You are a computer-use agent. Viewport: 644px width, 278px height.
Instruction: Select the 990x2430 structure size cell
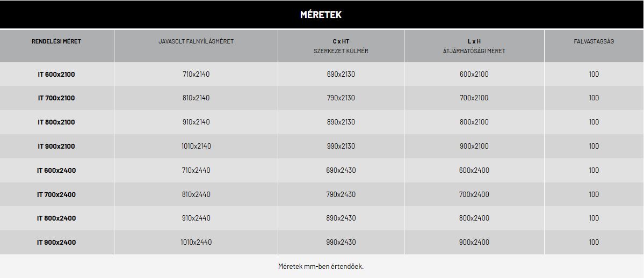pyautogui.click(x=341, y=242)
